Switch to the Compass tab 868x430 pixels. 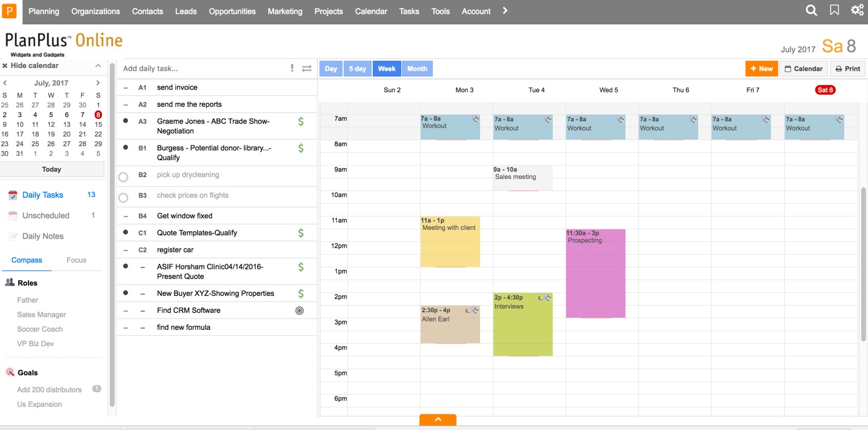(27, 260)
